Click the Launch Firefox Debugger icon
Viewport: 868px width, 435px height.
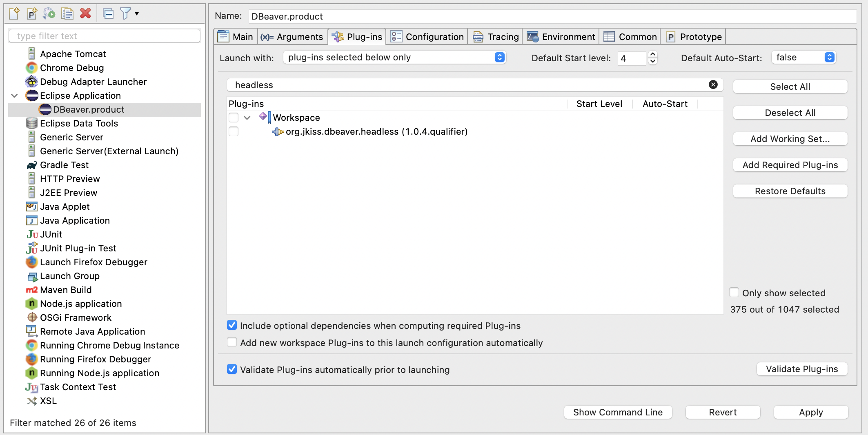(32, 262)
